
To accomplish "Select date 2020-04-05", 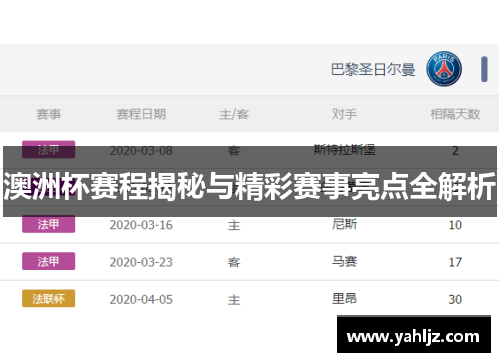I will tap(141, 300).
